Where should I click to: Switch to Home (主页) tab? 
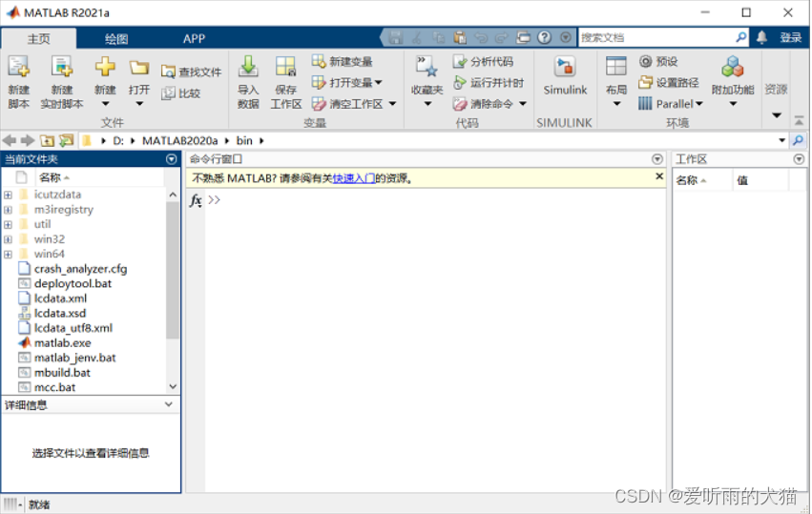coord(39,39)
